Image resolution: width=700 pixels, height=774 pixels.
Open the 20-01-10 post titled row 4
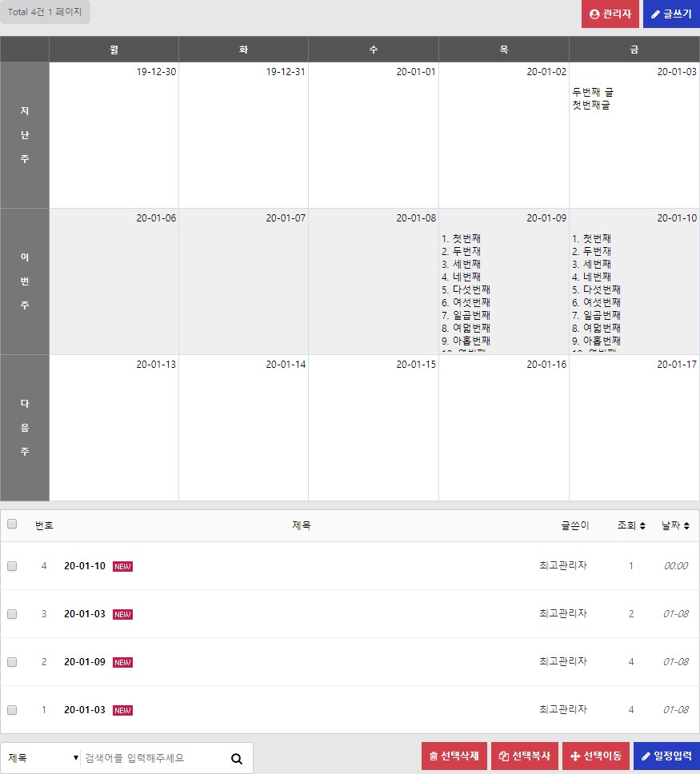click(x=85, y=566)
